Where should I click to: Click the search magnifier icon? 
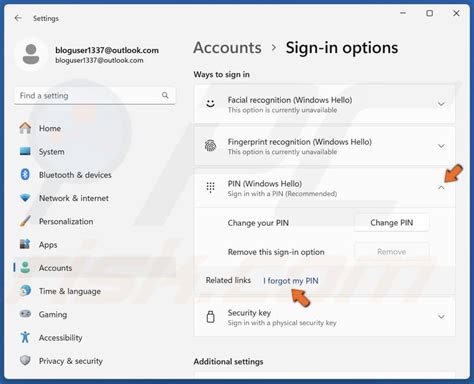click(165, 95)
